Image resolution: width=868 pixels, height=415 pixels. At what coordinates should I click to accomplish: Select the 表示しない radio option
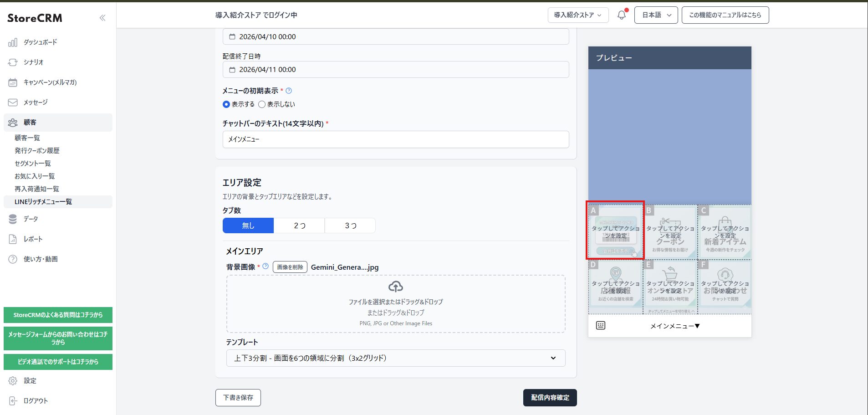pyautogui.click(x=262, y=104)
